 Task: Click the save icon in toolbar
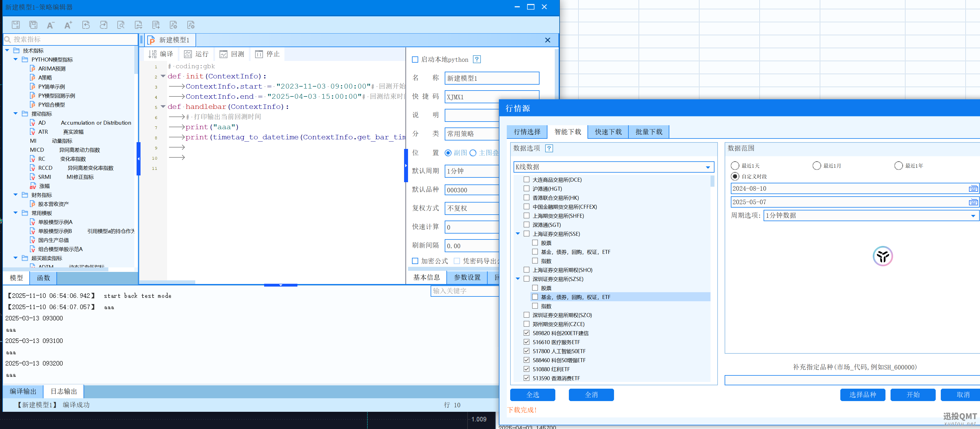pyautogui.click(x=16, y=25)
